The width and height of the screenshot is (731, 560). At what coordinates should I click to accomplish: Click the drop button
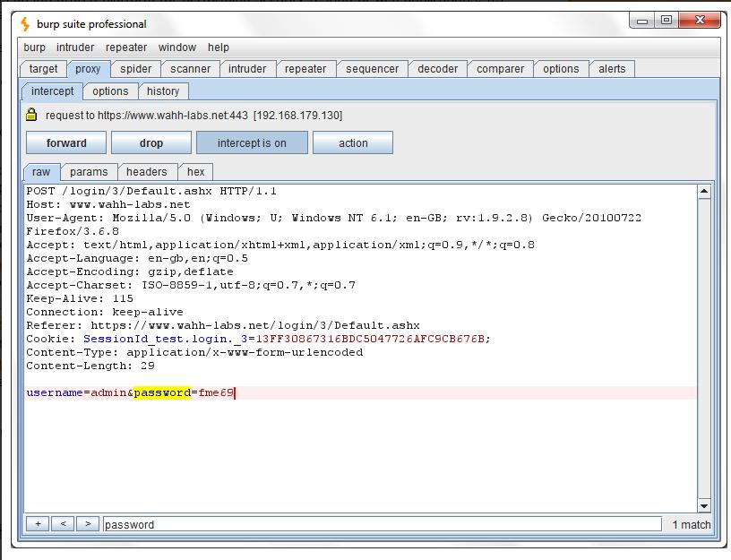click(x=151, y=142)
